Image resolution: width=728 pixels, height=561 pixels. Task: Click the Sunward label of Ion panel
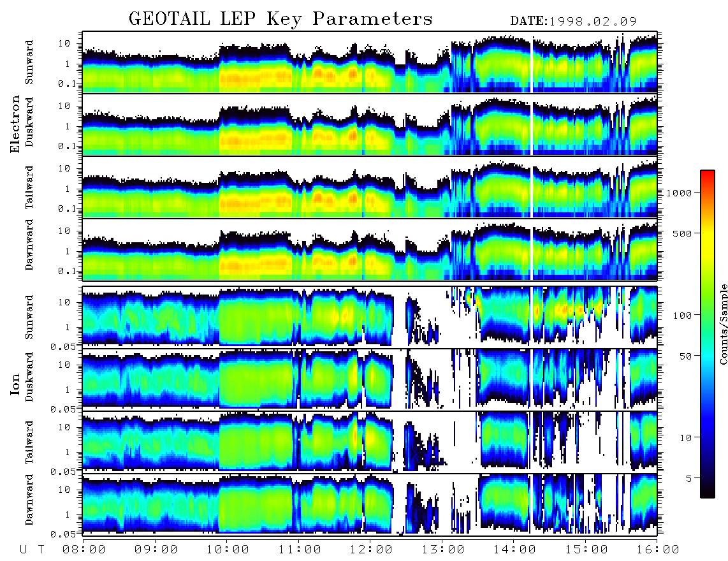click(29, 317)
